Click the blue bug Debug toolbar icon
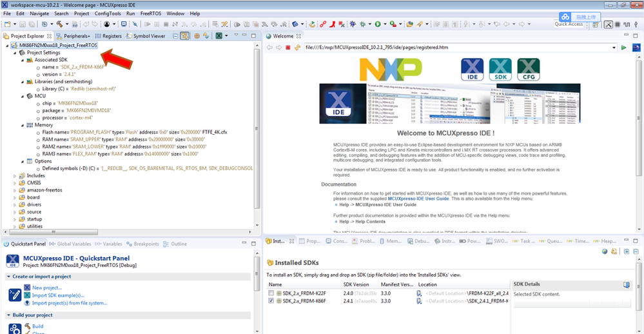Viewport: 644px width, 334px height. 353,25
